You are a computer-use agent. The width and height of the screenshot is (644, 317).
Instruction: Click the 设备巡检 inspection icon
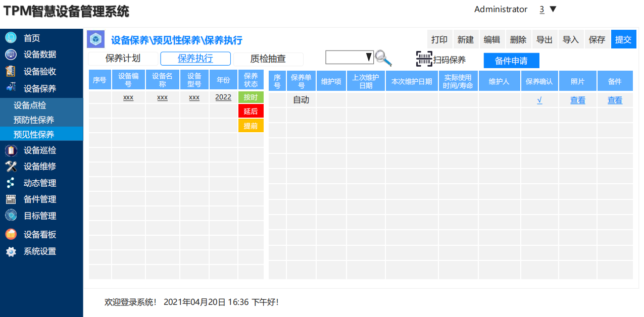11,150
